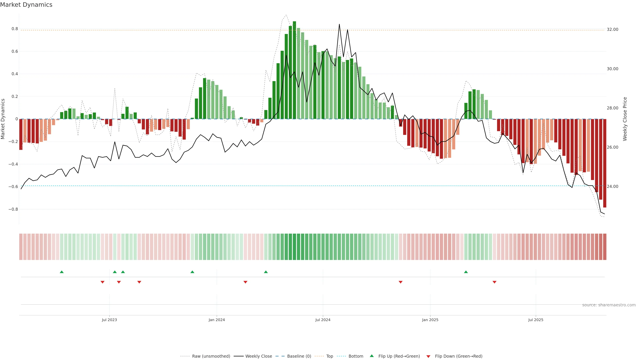Click the Jan 2025 x-axis label
This screenshot has height=362, width=644.
pos(430,320)
